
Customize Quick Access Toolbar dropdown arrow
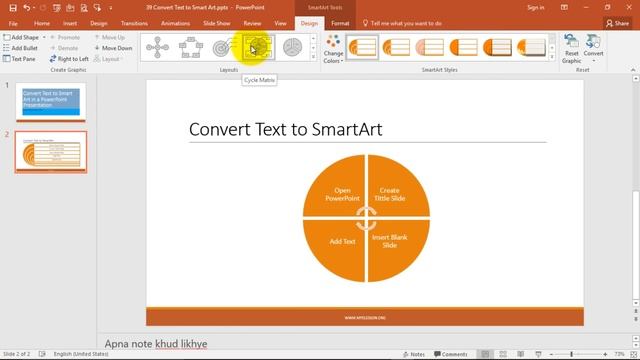(111, 8)
